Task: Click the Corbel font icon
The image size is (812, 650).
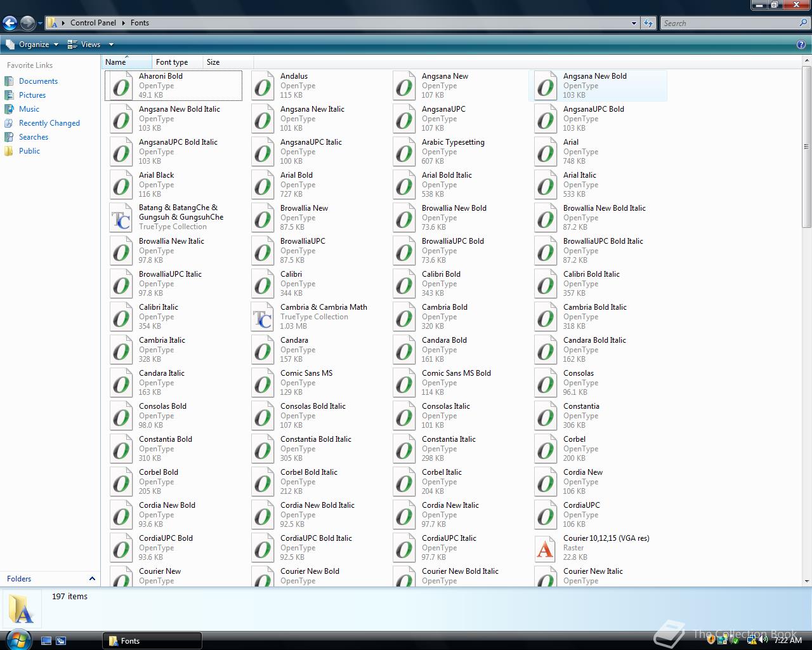Action: [546, 449]
